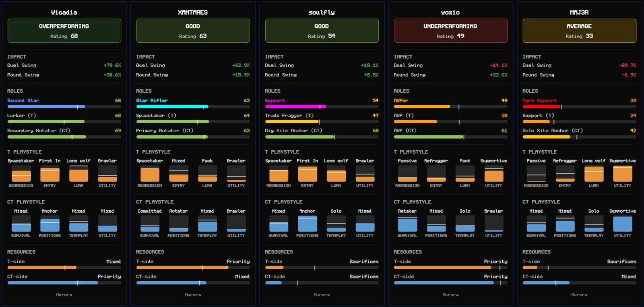Click the Hard Support red progress bar
This screenshot has height=307, width=644.
coord(580,107)
